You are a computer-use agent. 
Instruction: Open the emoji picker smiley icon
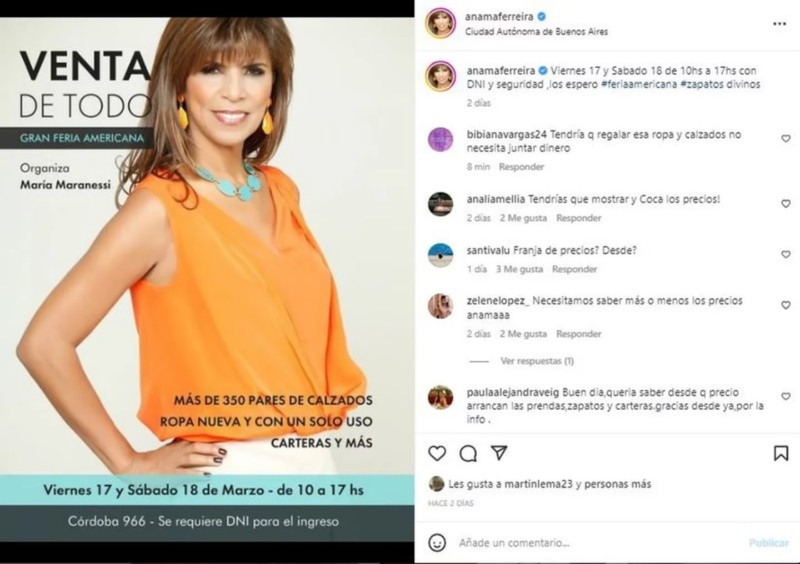pyautogui.click(x=437, y=543)
